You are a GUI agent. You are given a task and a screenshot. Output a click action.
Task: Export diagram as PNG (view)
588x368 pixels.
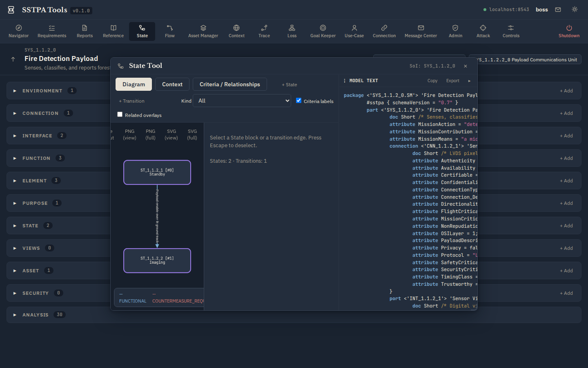click(x=129, y=135)
